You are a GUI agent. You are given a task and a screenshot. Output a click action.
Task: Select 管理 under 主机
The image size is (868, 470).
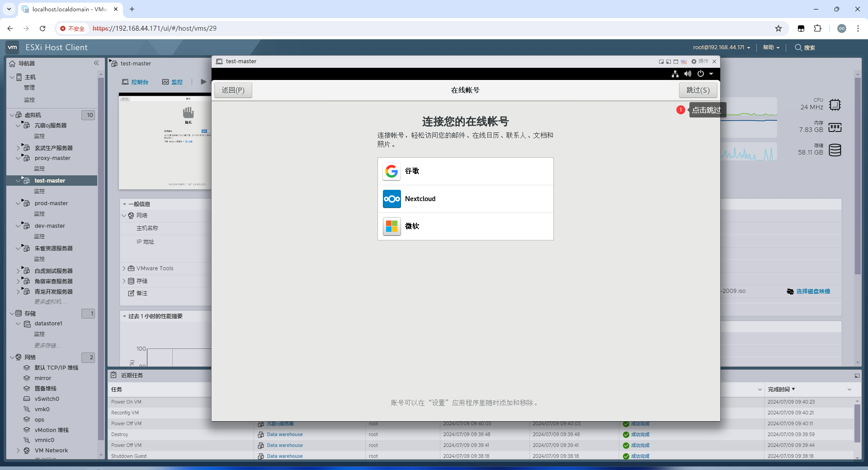click(29, 88)
